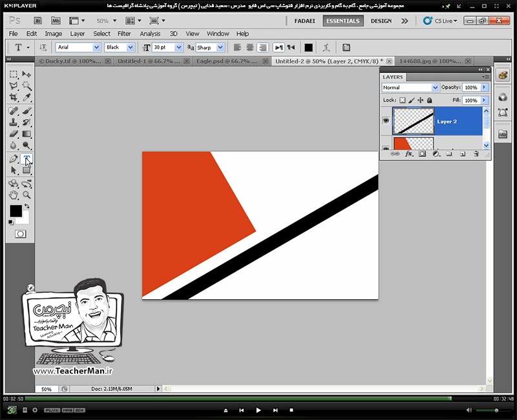Select the Blur tool
The width and height of the screenshot is (517, 420).
click(14, 145)
